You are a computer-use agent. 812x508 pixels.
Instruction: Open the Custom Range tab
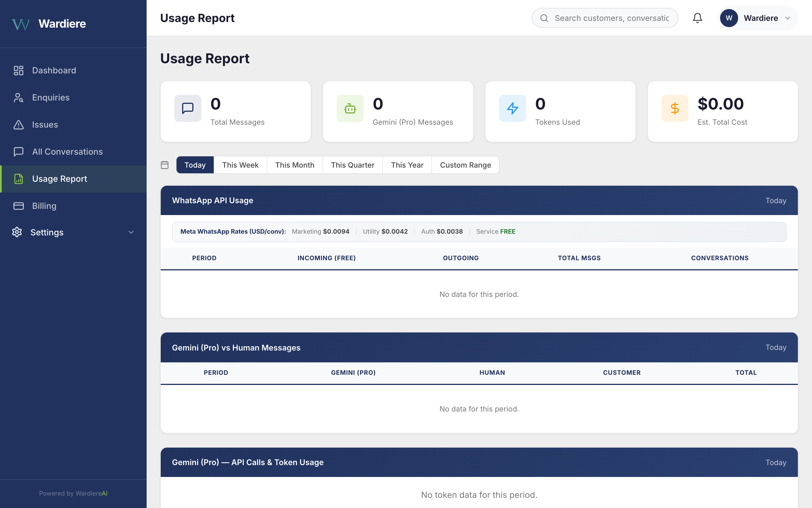[465, 165]
